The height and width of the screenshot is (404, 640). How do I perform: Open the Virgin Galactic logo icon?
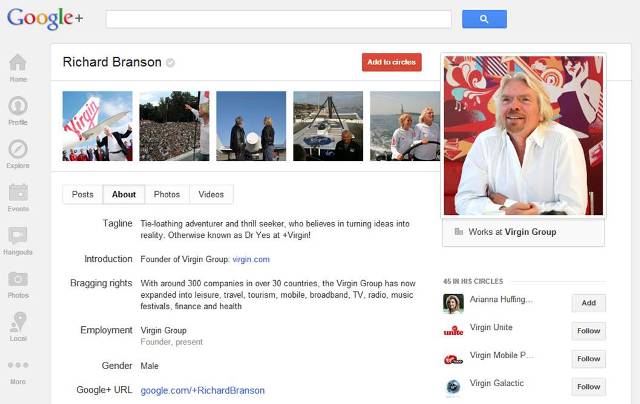[x=453, y=386]
